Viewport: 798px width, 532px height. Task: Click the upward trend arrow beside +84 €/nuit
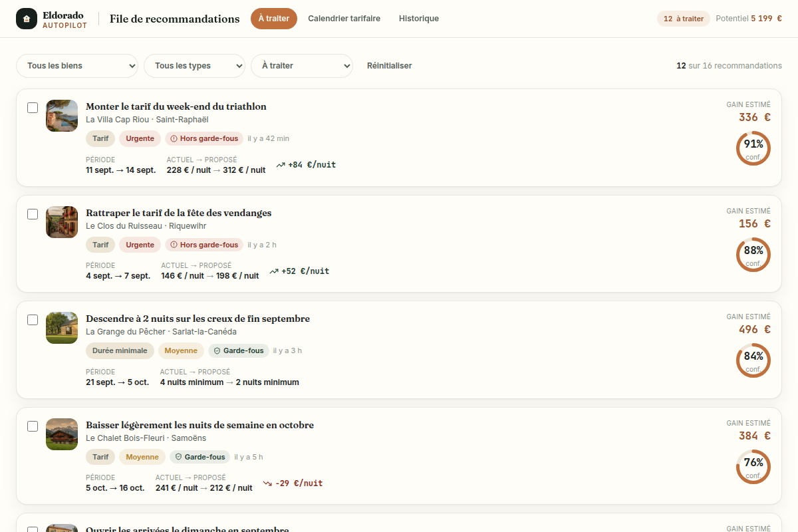coord(281,165)
